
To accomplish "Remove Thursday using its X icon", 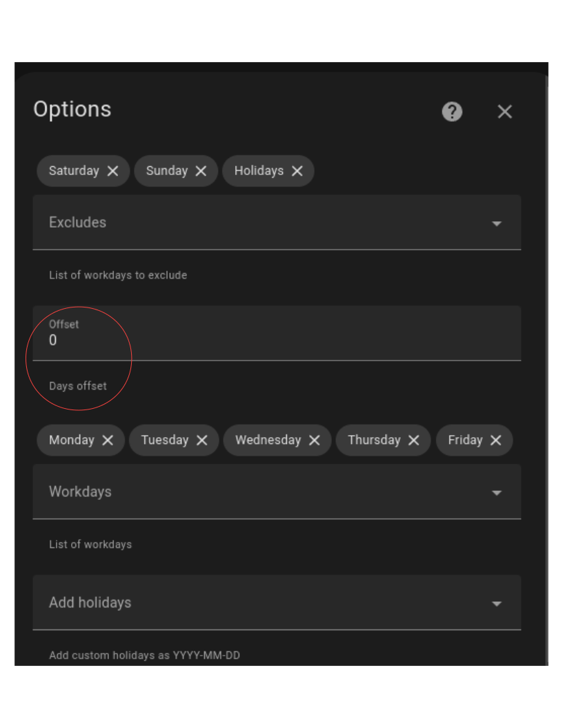I will (x=415, y=440).
